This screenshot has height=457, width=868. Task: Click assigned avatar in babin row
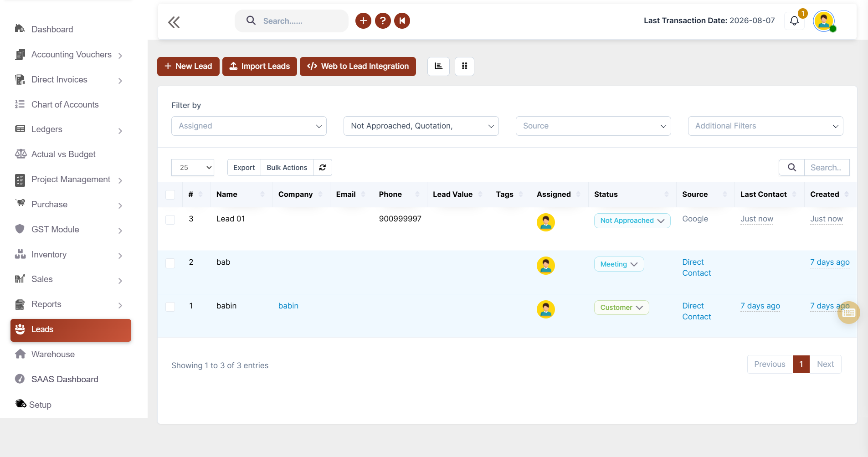[x=545, y=309]
